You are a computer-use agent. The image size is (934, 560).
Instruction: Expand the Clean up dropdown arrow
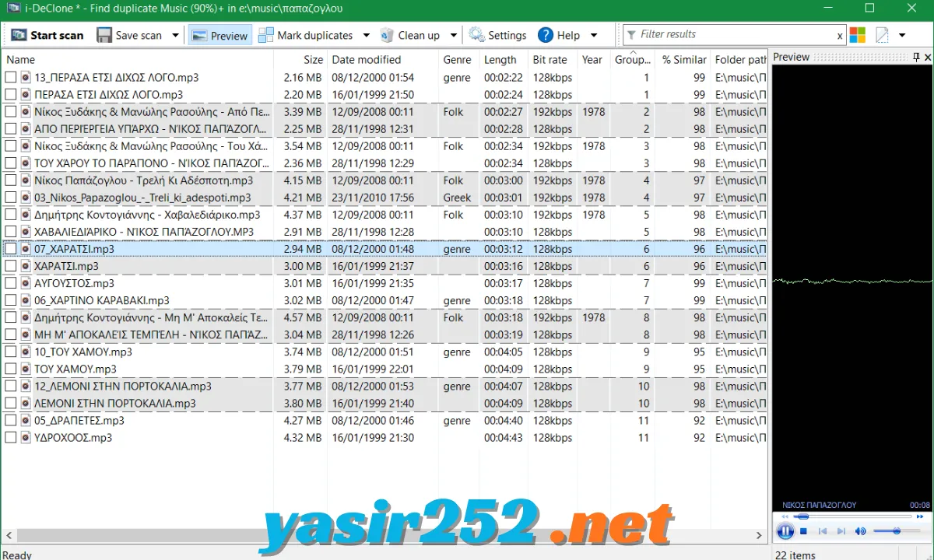pyautogui.click(x=453, y=35)
